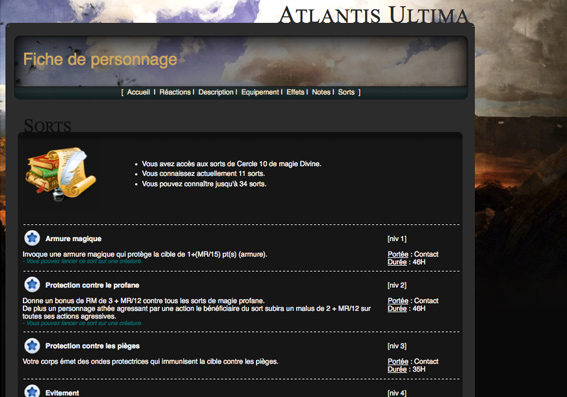The width and height of the screenshot is (567, 397).
Task: Click the Armure magique spell name
Action: tap(73, 239)
